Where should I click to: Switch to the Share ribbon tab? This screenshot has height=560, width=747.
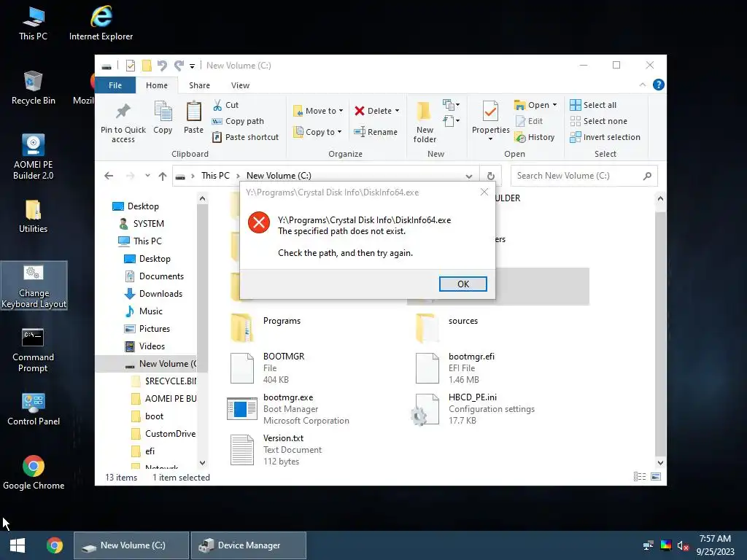pyautogui.click(x=199, y=85)
